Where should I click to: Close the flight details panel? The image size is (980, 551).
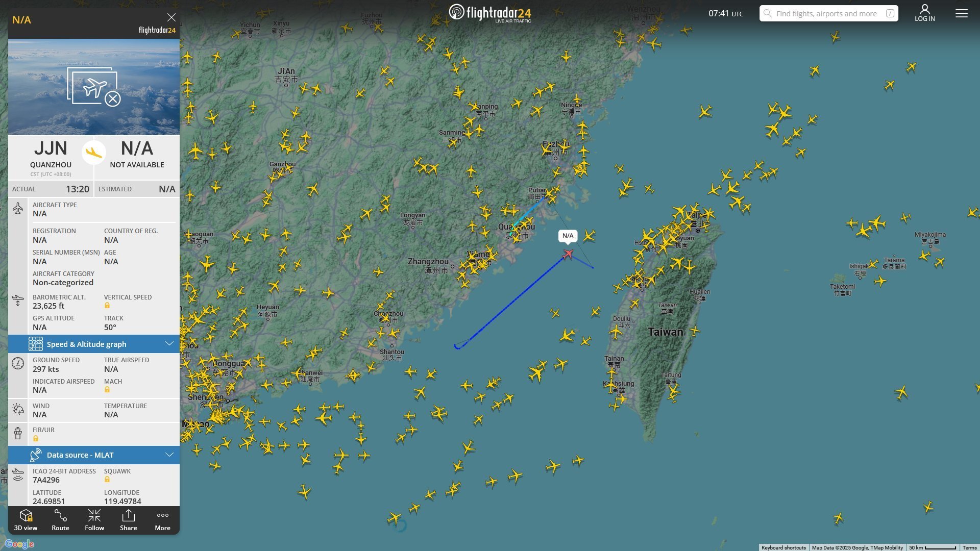tap(171, 17)
